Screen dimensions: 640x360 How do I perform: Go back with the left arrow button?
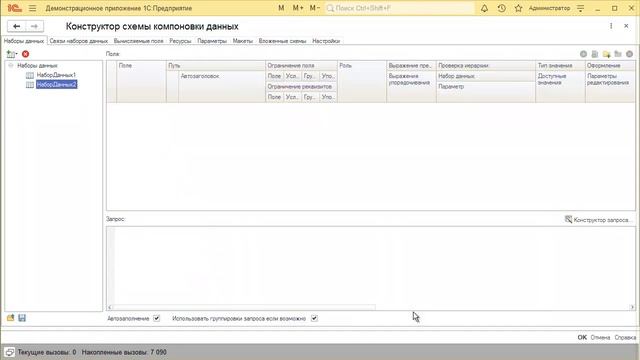16,27
